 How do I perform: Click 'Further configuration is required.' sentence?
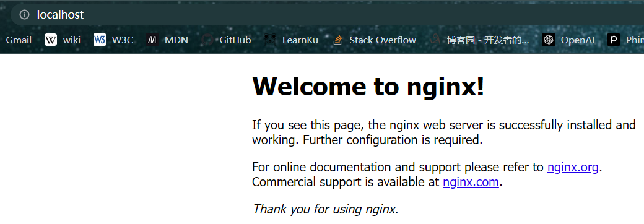(392, 140)
